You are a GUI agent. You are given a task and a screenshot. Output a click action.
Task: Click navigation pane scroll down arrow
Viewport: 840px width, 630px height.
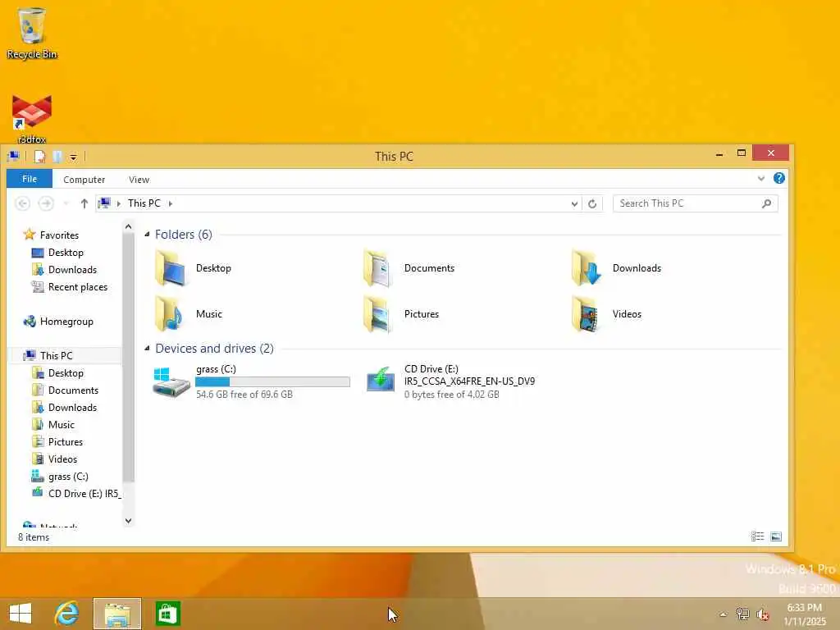click(x=129, y=521)
